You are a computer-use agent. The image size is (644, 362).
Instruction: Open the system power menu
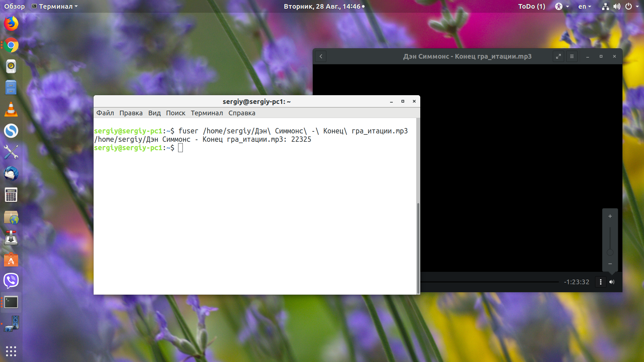(x=632, y=6)
